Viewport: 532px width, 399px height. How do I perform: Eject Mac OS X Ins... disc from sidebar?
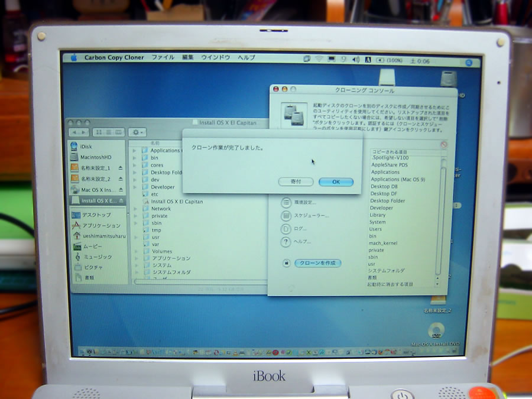[x=121, y=190]
